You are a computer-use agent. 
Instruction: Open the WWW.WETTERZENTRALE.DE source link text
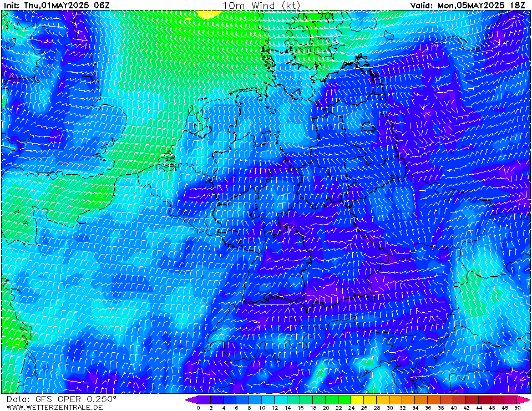54,407
